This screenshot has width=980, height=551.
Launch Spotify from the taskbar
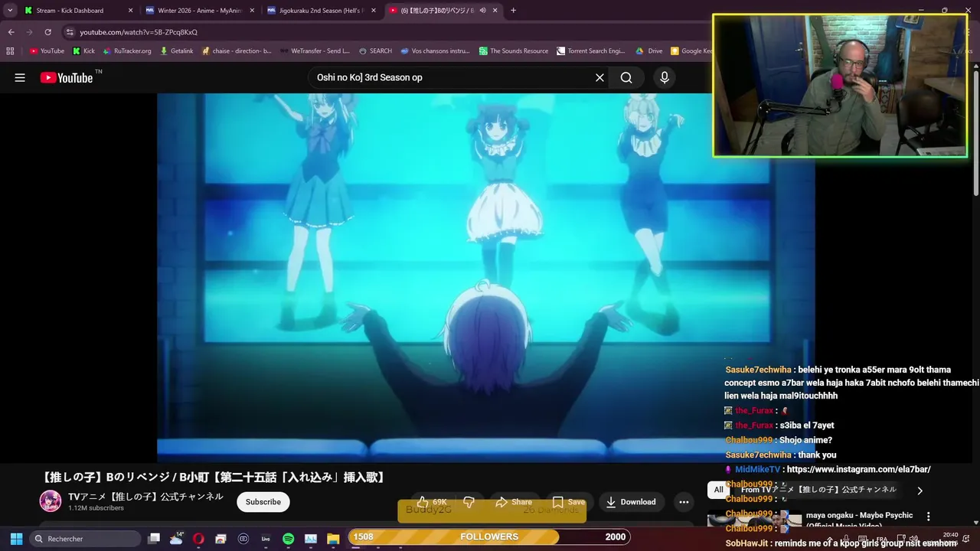288,539
